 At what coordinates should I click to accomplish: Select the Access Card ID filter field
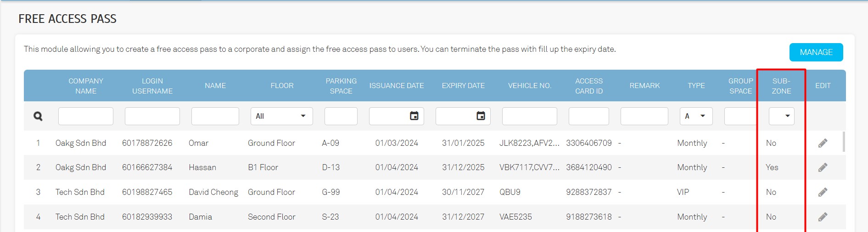click(x=588, y=116)
